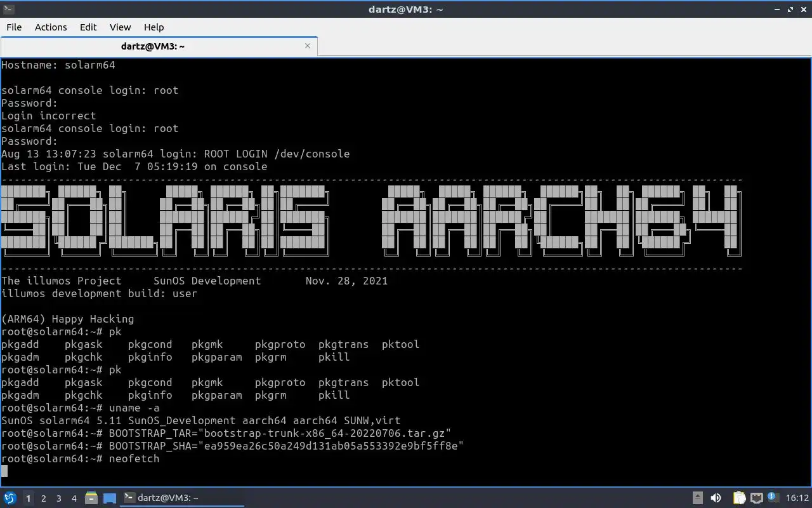
Task: Open the removable media eject tray icon
Action: (x=698, y=498)
